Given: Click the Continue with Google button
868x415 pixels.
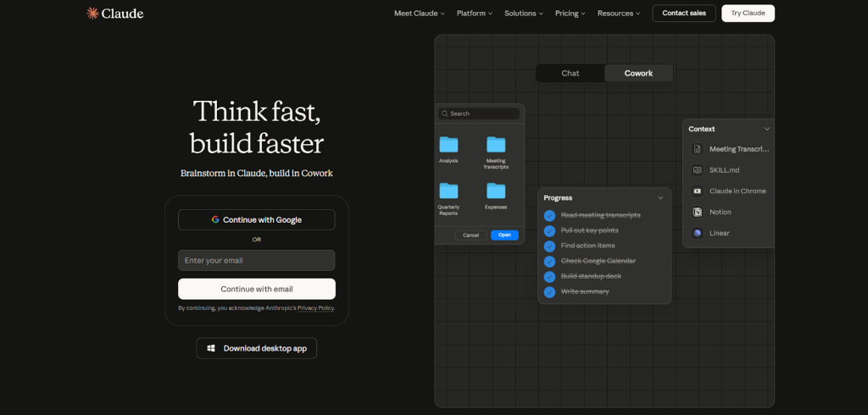Looking at the screenshot, I should pyautogui.click(x=256, y=219).
